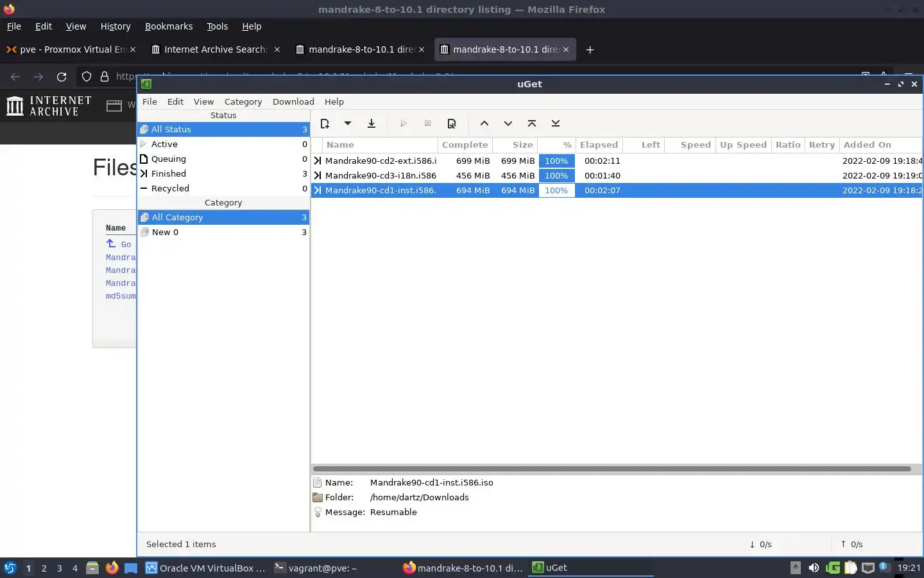Select the Finished status filter
This screenshot has width=924, height=578.
pos(223,173)
